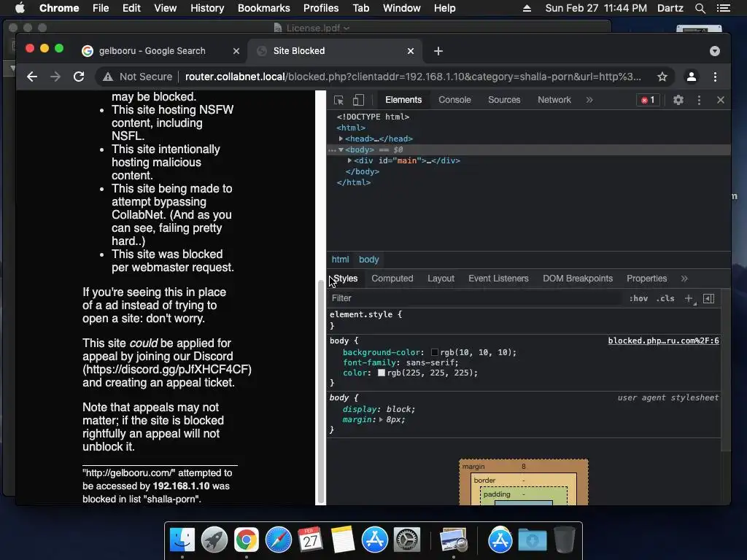Image resolution: width=747 pixels, height=560 pixels.
Task: Toggle the :hov element state button
Action: point(638,298)
